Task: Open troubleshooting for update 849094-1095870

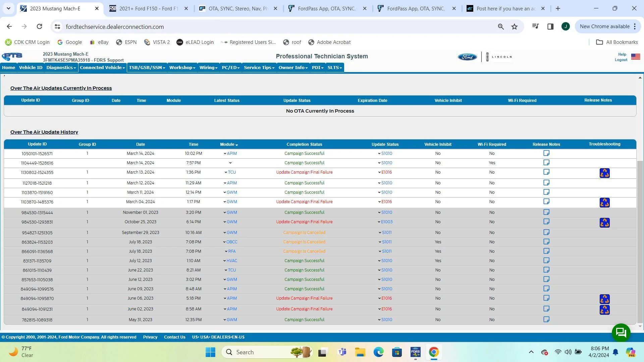Action: pyautogui.click(x=604, y=299)
